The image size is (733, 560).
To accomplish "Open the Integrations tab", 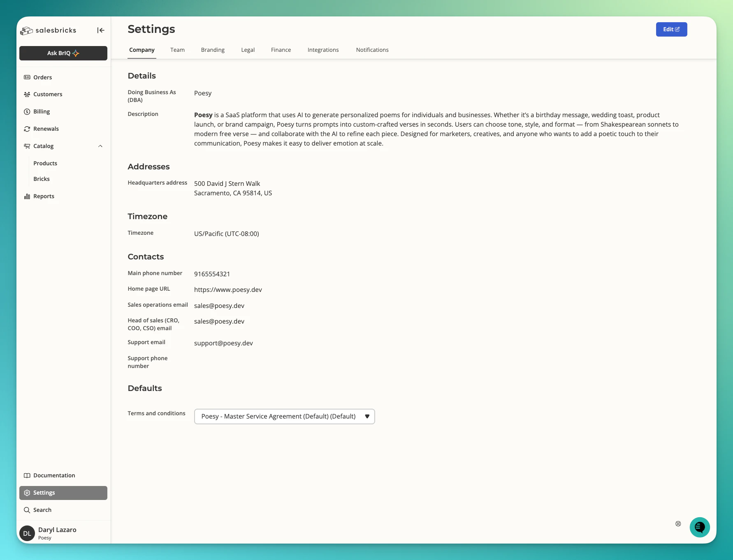I will pos(323,50).
